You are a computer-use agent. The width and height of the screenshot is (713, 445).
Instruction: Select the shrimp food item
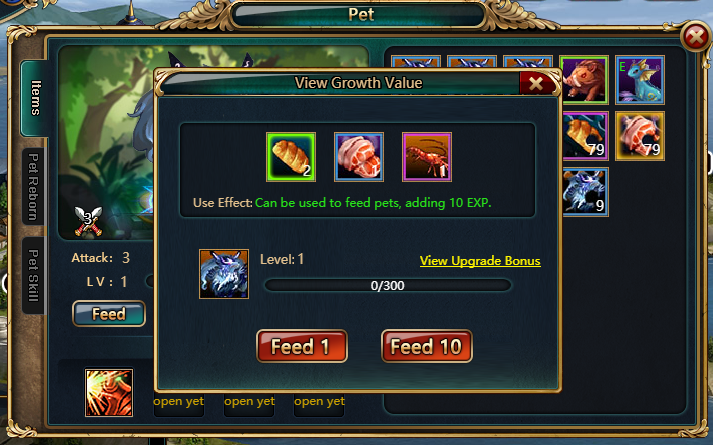point(427,157)
